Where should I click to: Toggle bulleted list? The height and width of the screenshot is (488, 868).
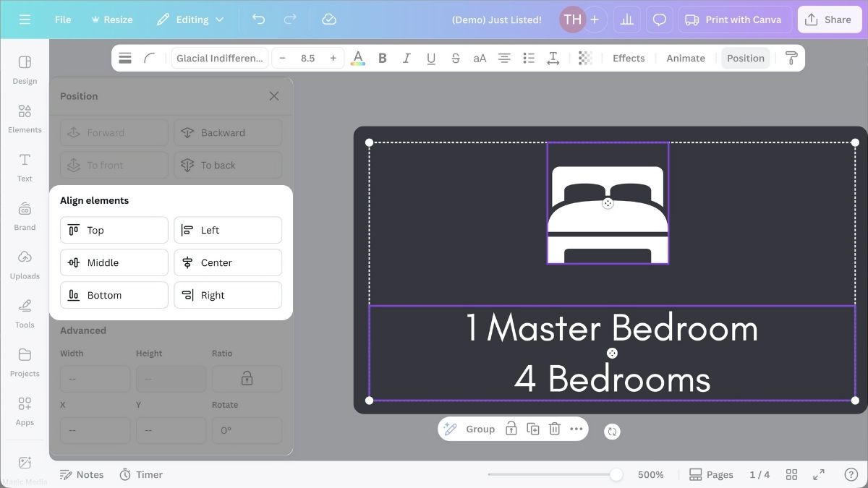(529, 58)
